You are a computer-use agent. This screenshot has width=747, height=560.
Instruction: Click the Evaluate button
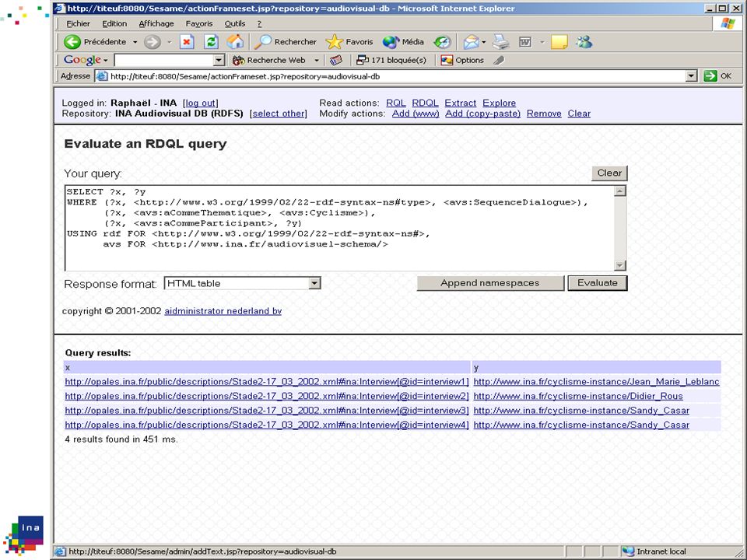point(598,283)
